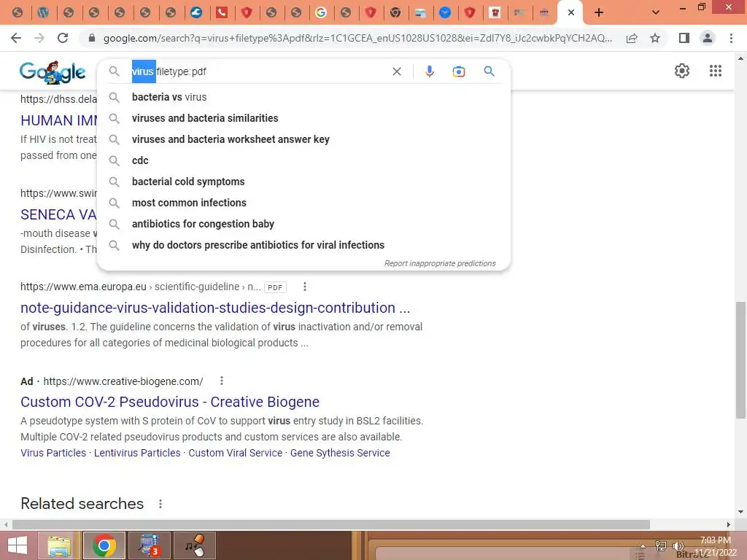
Task: Switch to the WordPress tab
Action: pyautogui.click(x=43, y=12)
